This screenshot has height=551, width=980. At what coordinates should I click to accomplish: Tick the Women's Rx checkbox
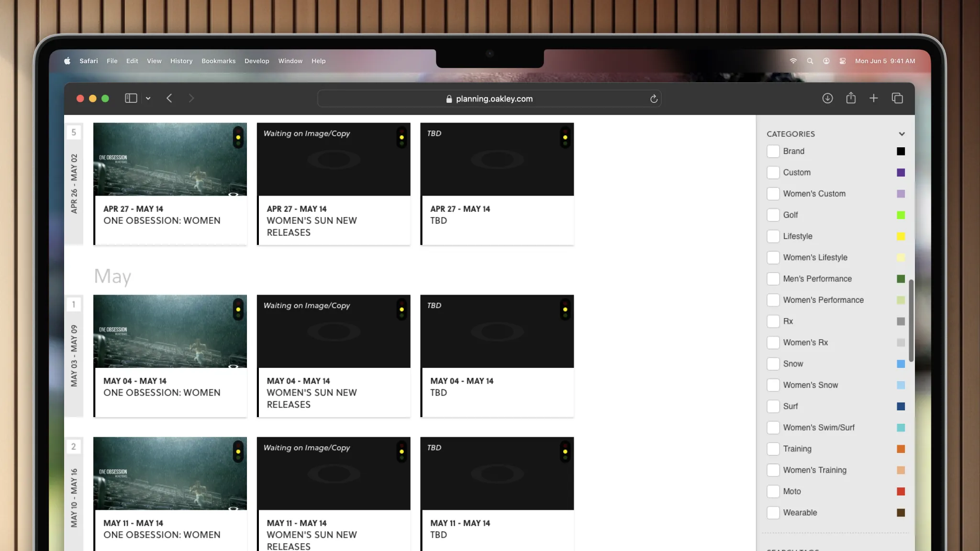(773, 342)
